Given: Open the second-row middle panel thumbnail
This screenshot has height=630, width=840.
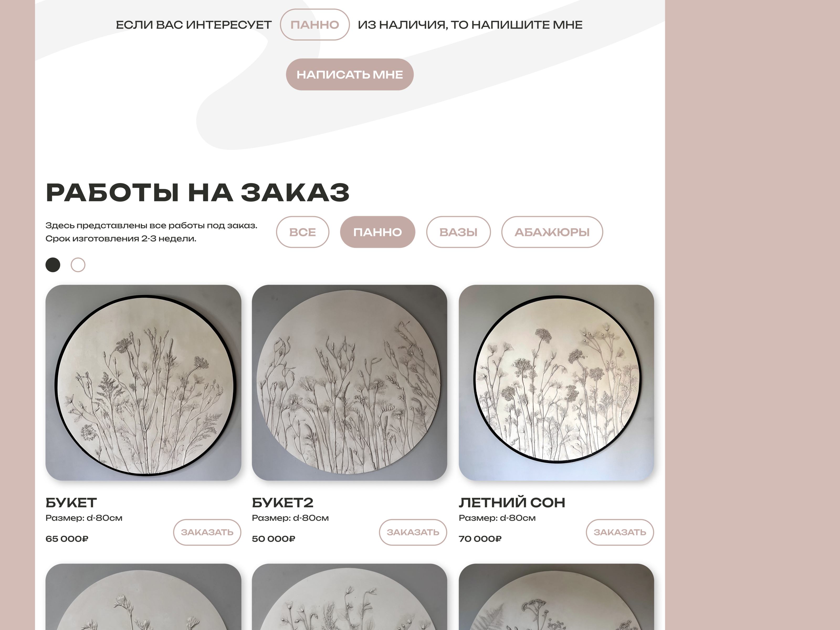Looking at the screenshot, I should coord(349,597).
